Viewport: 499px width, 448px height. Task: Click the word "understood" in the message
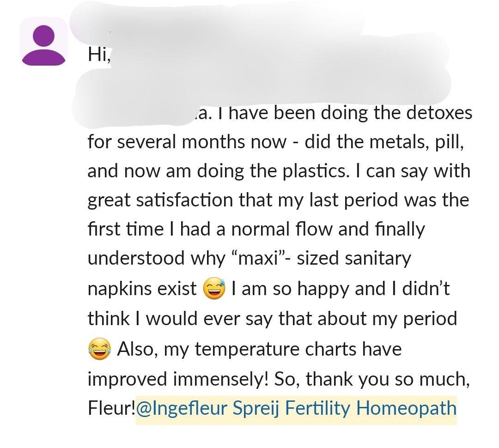(136, 259)
